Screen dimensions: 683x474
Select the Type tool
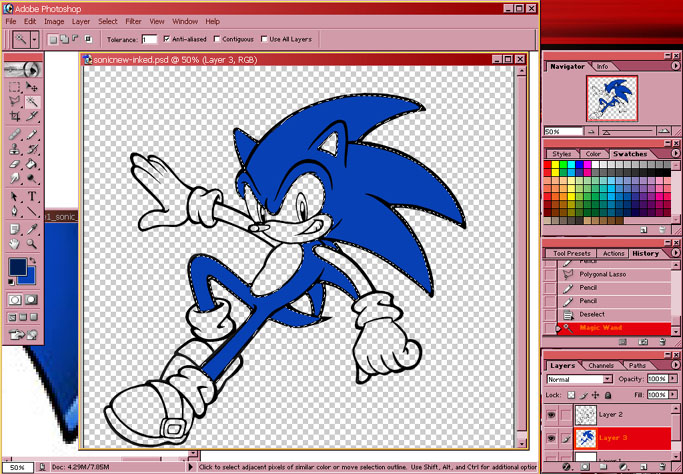click(31, 197)
